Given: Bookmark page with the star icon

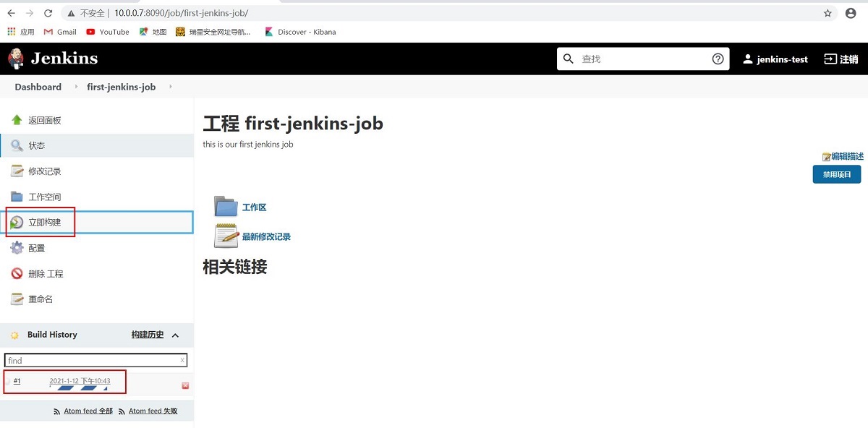Looking at the screenshot, I should (x=827, y=13).
